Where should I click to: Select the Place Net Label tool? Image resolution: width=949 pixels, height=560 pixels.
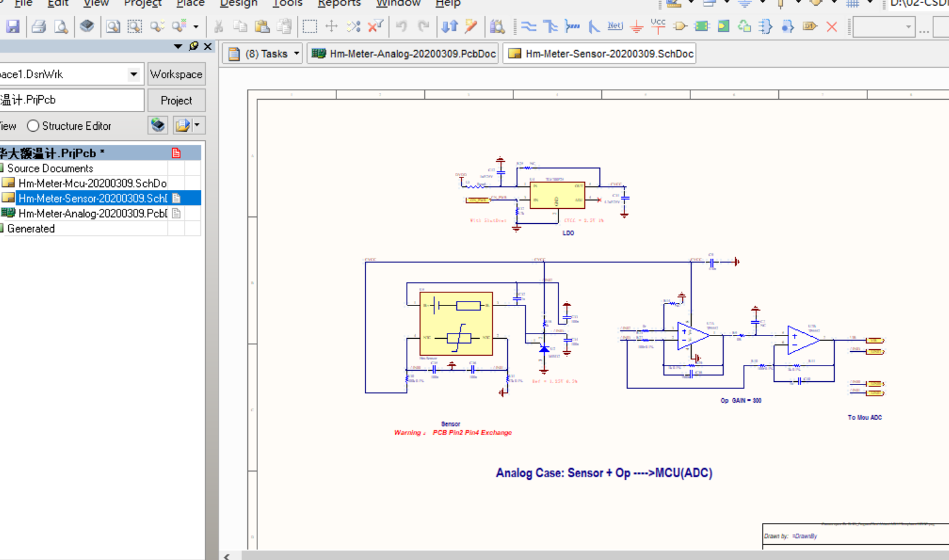point(615,26)
